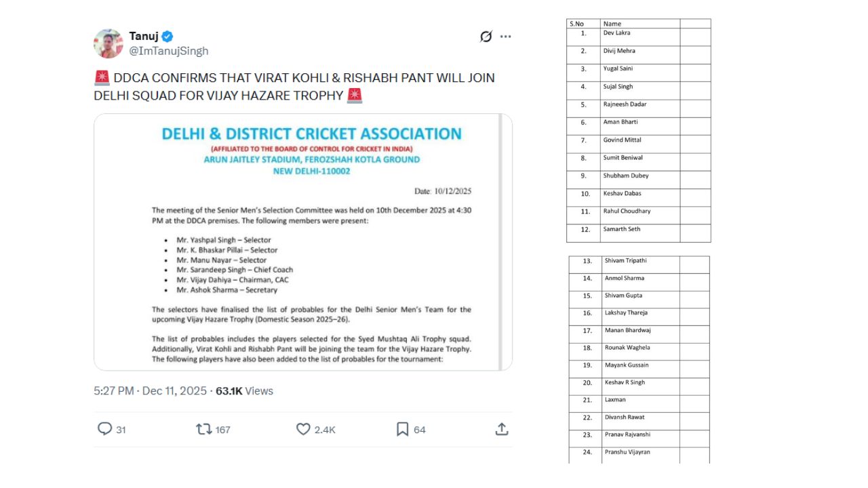Open the tweet's three-dot options menu
Screen dimensions: 868x488
505,37
